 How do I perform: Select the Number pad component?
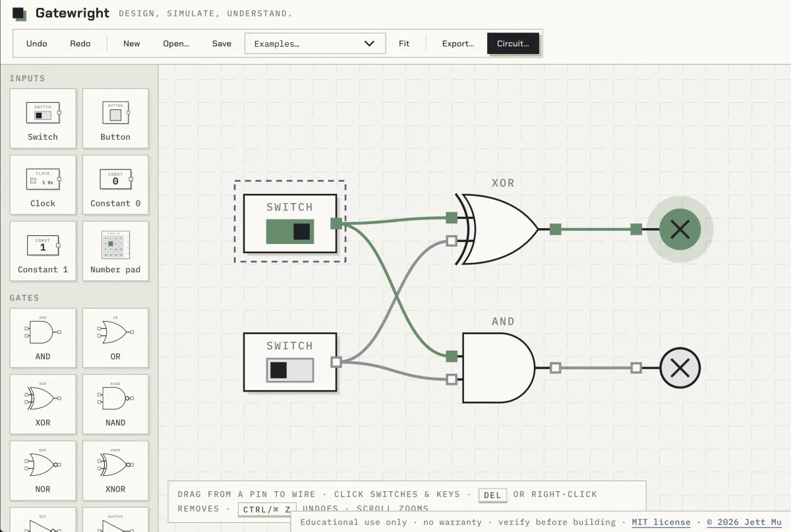[115, 251]
